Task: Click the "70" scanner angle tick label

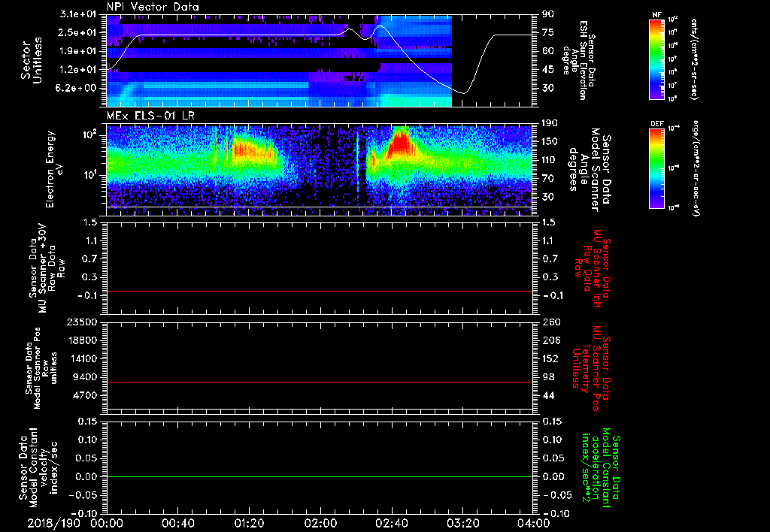Action: click(x=548, y=179)
